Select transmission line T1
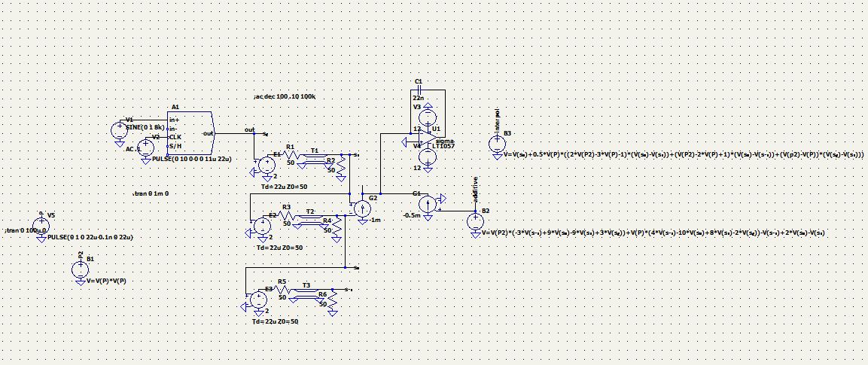The image size is (868, 365). pos(315,159)
